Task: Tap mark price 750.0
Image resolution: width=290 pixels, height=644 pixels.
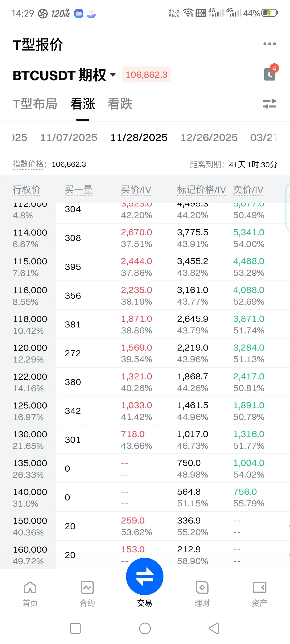Action: click(x=189, y=463)
